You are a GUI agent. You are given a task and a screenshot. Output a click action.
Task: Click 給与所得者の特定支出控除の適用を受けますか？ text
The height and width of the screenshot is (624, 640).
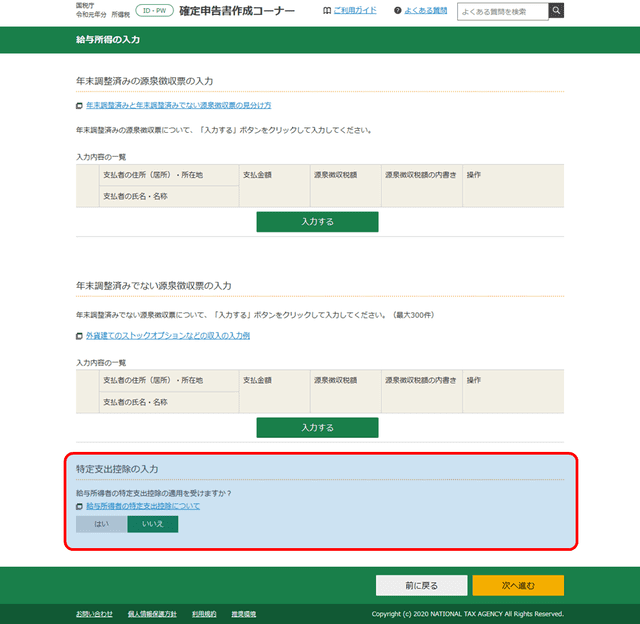[154, 493]
